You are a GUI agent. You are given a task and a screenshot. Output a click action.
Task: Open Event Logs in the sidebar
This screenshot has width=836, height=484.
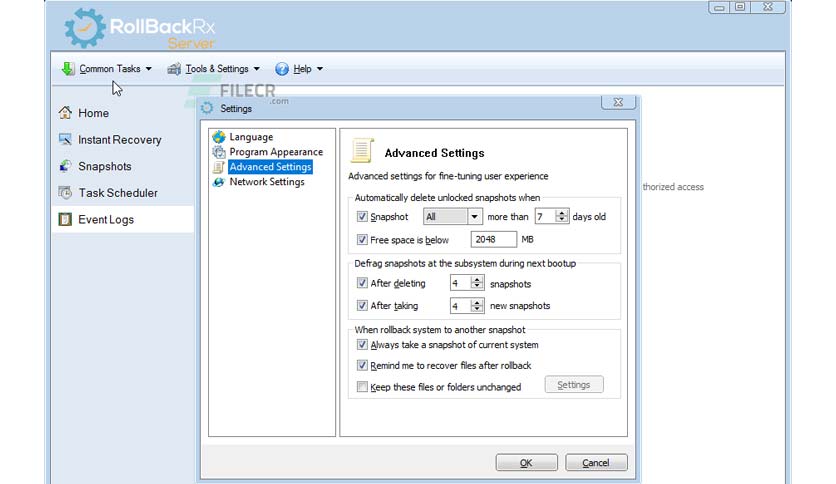point(123,219)
